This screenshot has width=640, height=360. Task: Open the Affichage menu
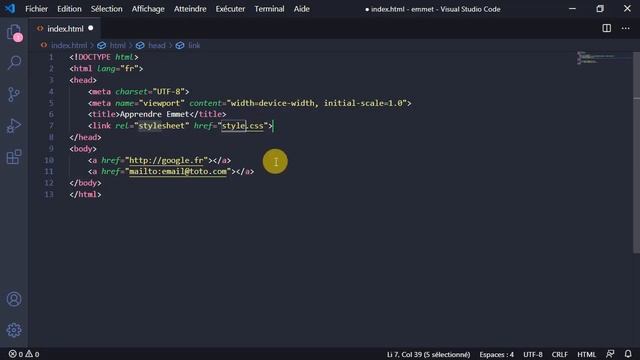[148, 9]
